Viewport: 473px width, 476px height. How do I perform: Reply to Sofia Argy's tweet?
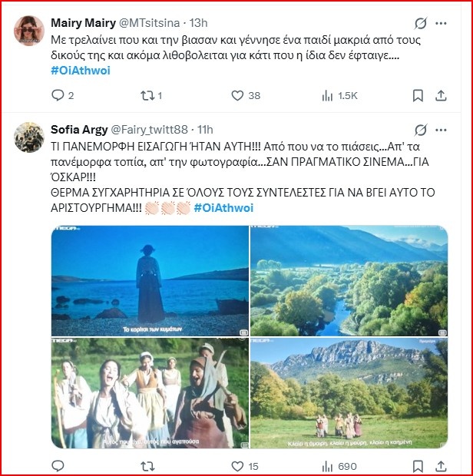58,466
